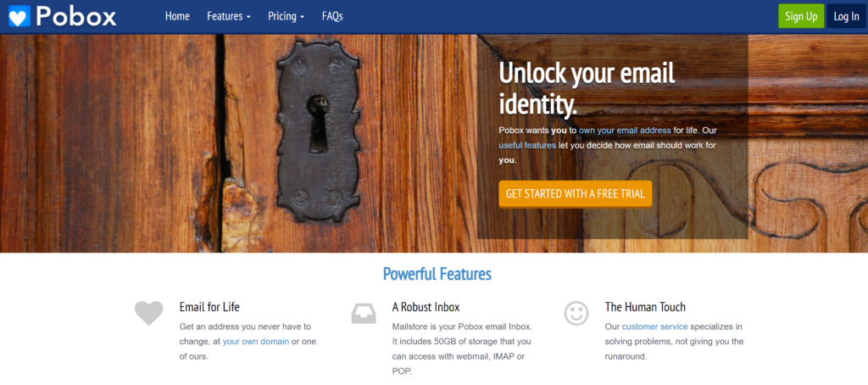Follow the 'own your email address' link

click(x=625, y=131)
